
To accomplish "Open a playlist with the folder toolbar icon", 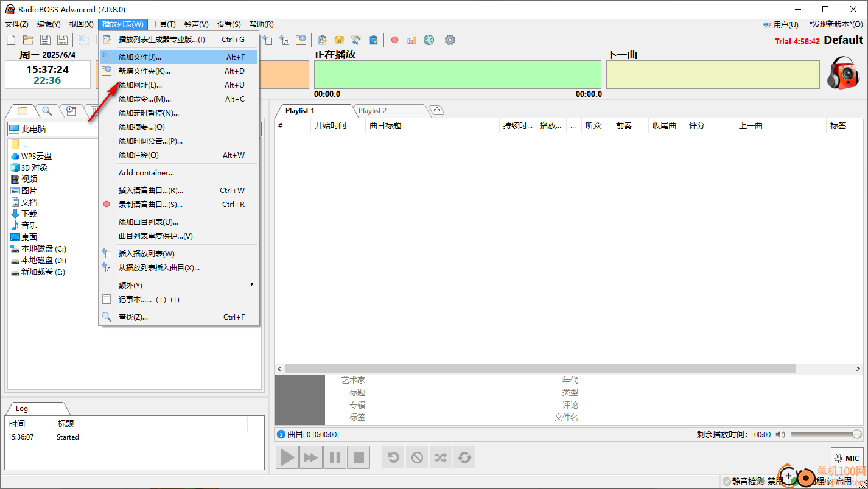I will tap(28, 40).
